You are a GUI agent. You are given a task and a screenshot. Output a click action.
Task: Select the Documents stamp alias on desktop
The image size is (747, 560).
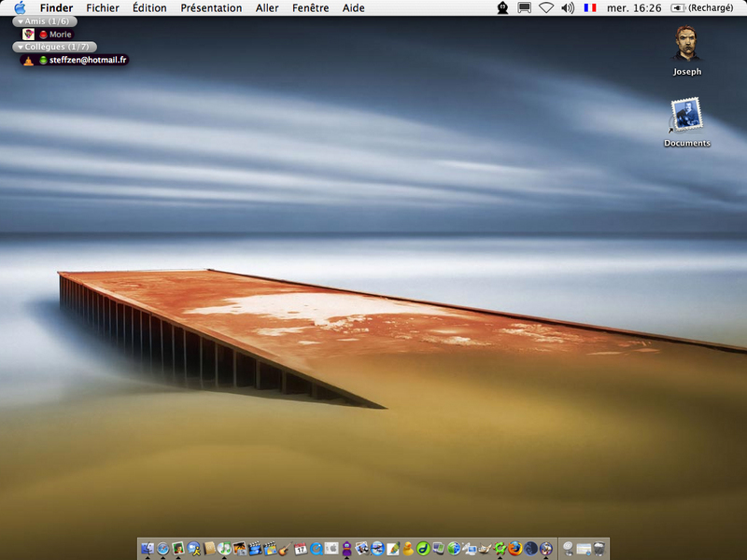687,122
